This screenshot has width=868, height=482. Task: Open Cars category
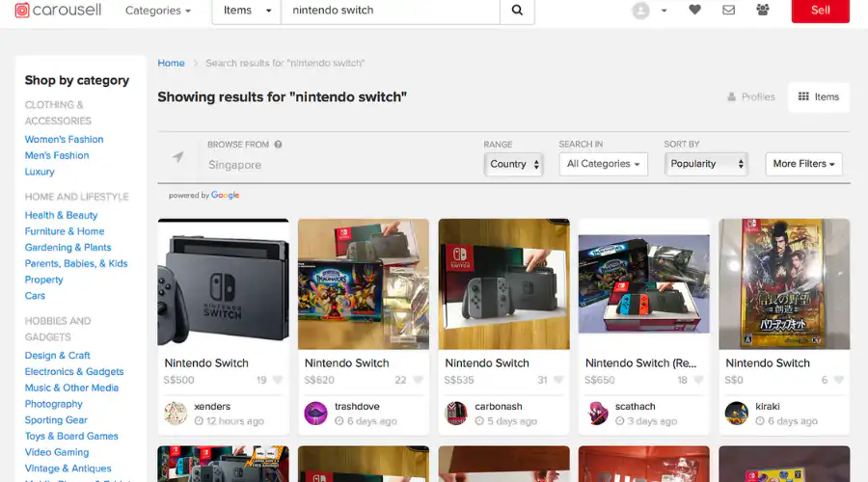tap(35, 296)
